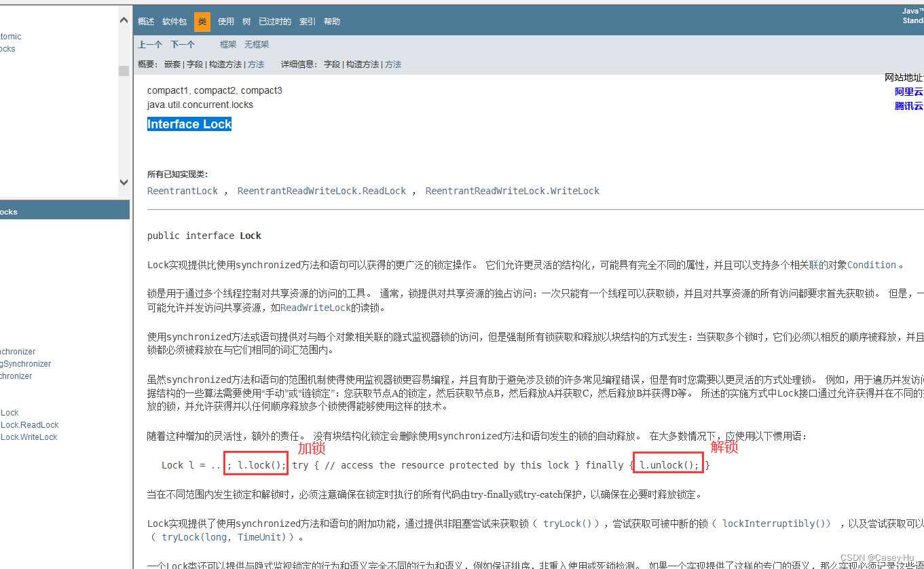Jump to 方法 in the 概要 summary row

tap(256, 65)
